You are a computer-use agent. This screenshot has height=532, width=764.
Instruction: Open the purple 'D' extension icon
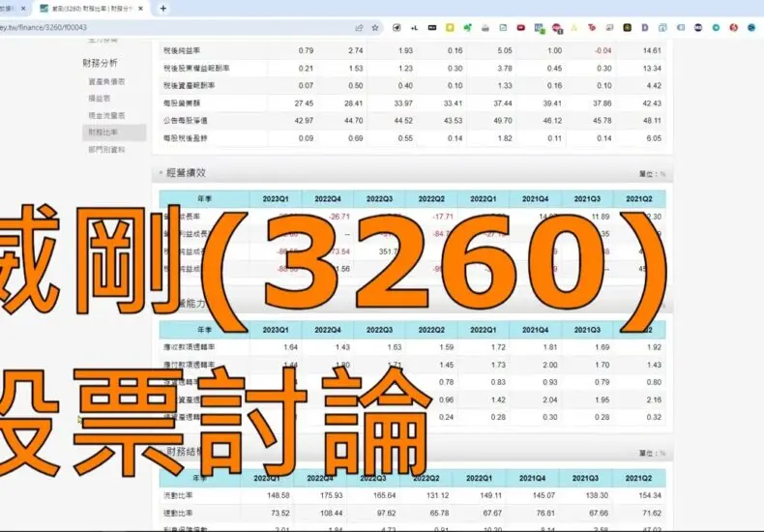point(645,28)
